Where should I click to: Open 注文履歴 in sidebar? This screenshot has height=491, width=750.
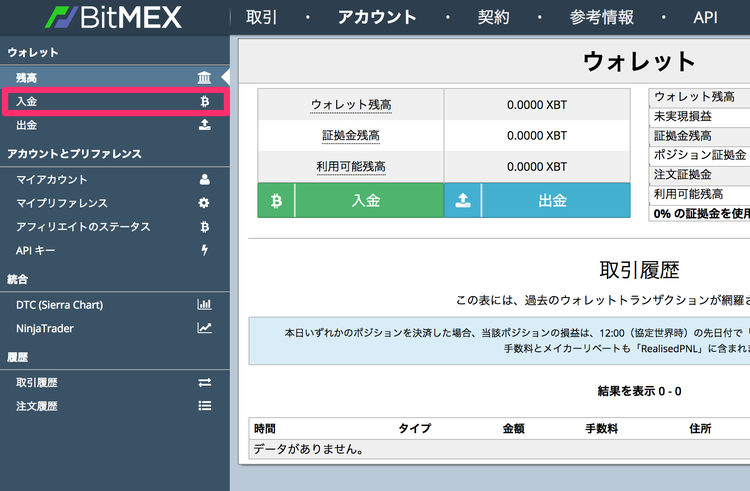[115, 406]
